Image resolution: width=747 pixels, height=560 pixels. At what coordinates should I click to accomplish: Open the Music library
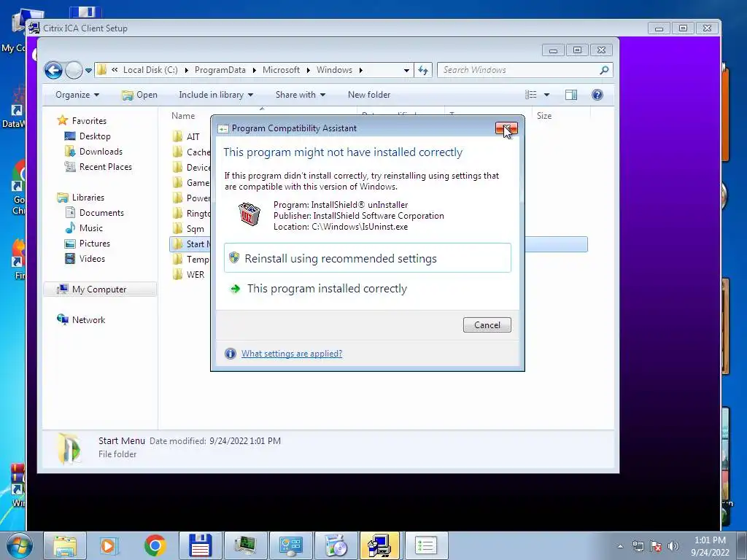90,228
